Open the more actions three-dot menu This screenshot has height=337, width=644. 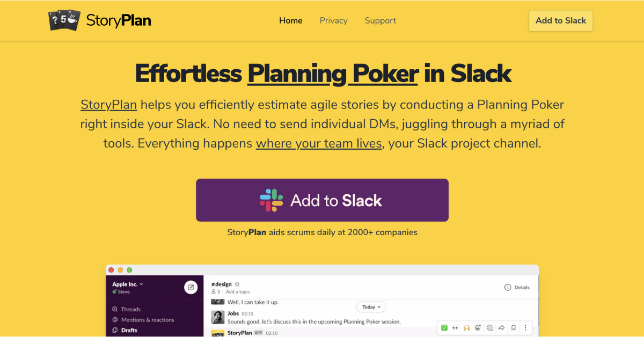coord(525,327)
